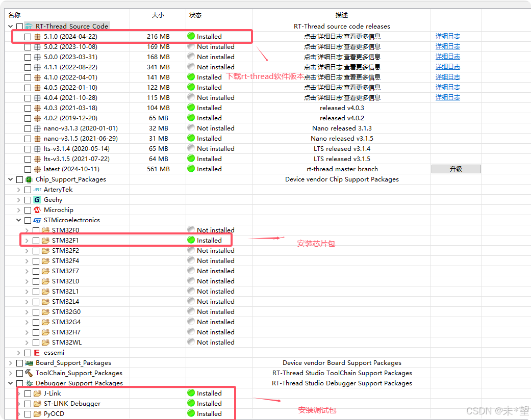Check the STM32F4 checkbox
The height and width of the screenshot is (420, 531).
point(36,261)
